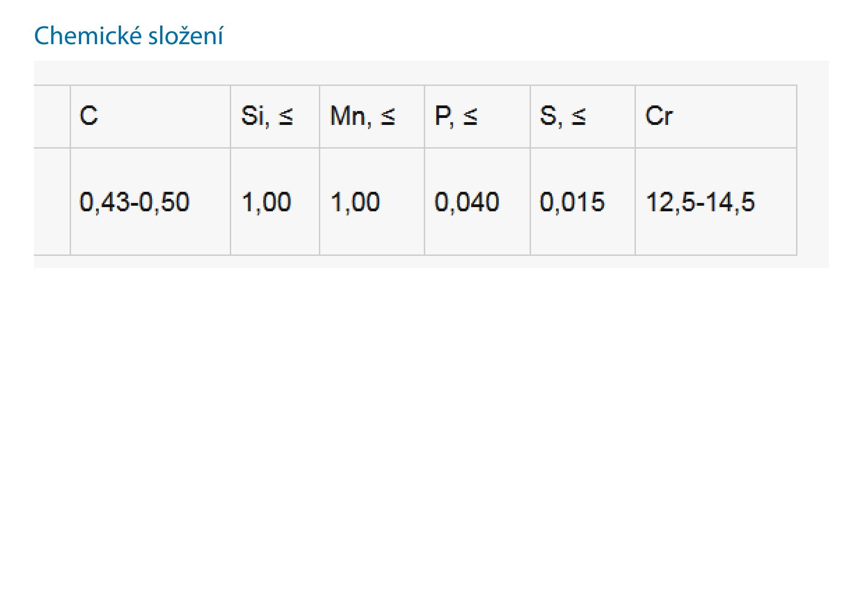Click the 'Chemické složení' heading

(129, 36)
